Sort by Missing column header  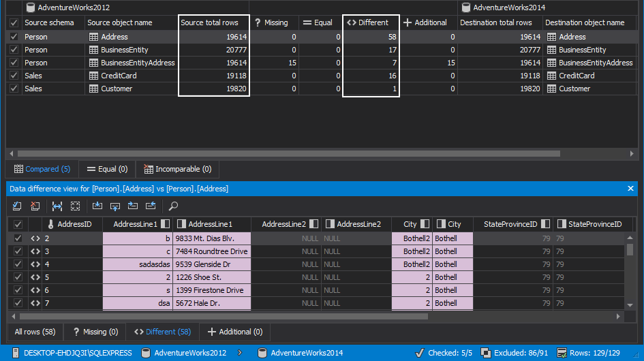point(274,22)
